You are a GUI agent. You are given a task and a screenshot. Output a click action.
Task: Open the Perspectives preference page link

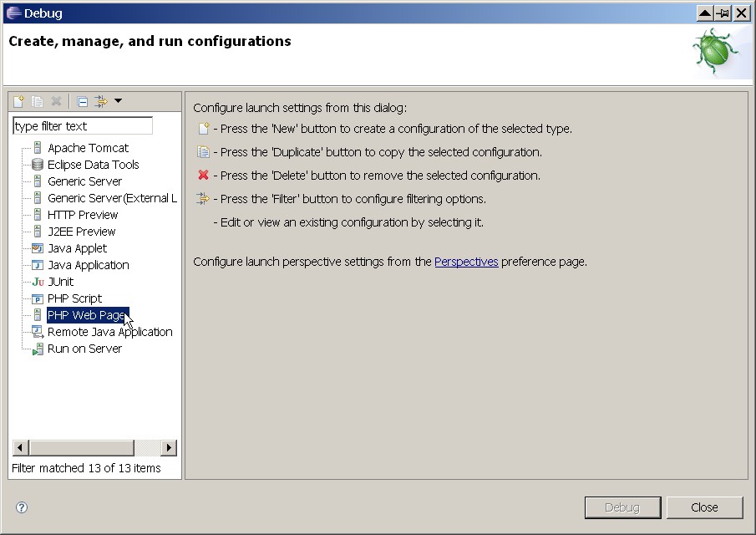click(x=466, y=262)
